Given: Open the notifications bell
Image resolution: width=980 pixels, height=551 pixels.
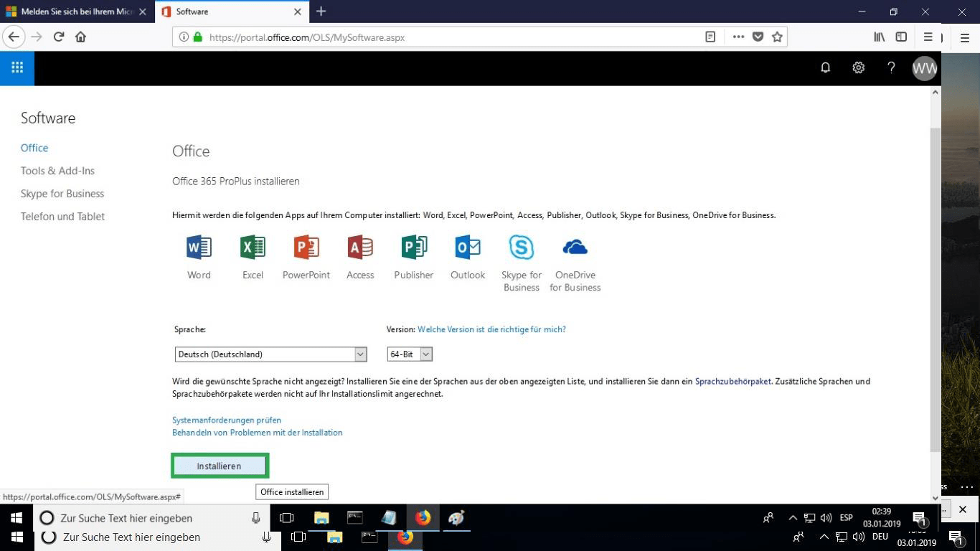Looking at the screenshot, I should (x=826, y=67).
